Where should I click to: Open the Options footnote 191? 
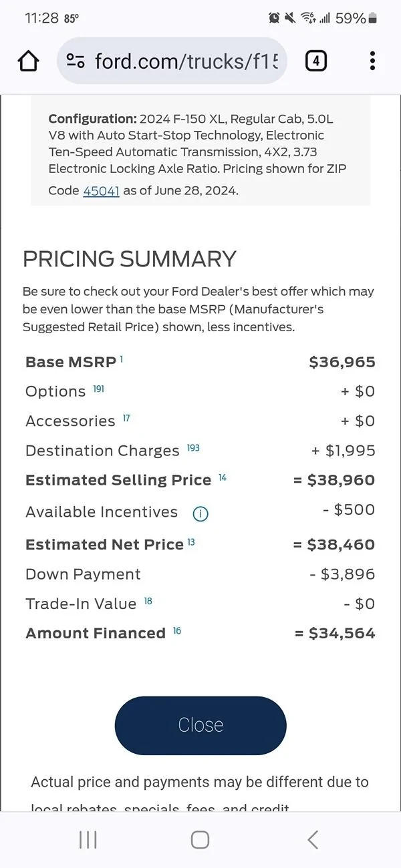click(98, 387)
